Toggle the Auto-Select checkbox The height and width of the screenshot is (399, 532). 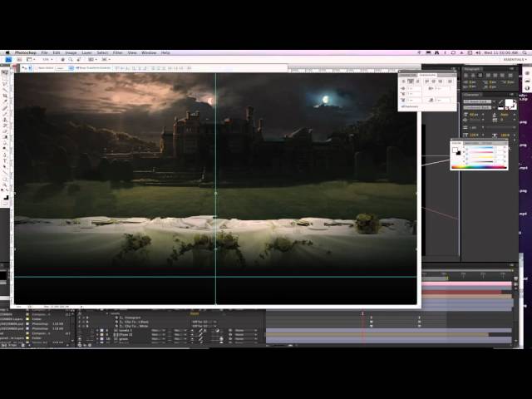click(x=37, y=68)
